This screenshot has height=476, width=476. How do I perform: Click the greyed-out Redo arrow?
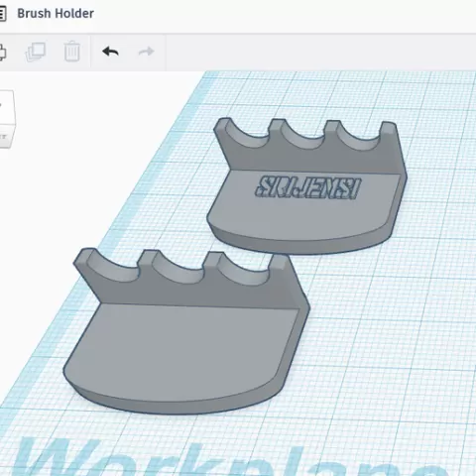click(x=146, y=52)
